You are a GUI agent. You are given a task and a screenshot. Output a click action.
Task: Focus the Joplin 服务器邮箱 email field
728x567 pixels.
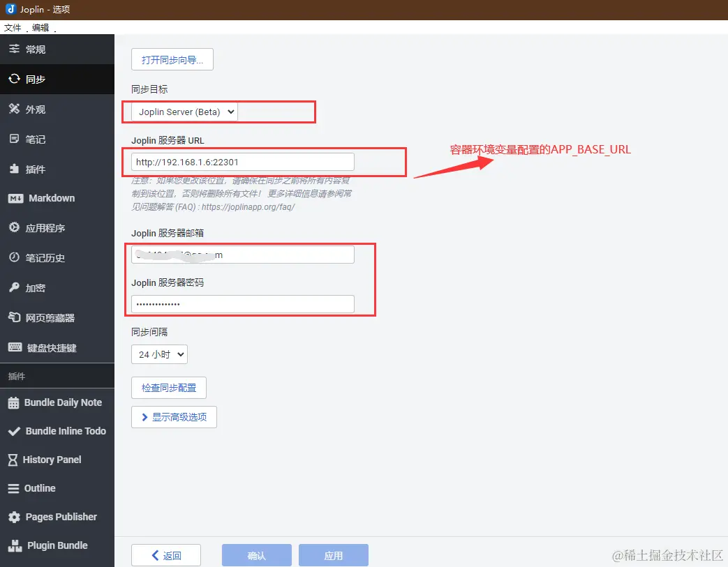(x=243, y=255)
